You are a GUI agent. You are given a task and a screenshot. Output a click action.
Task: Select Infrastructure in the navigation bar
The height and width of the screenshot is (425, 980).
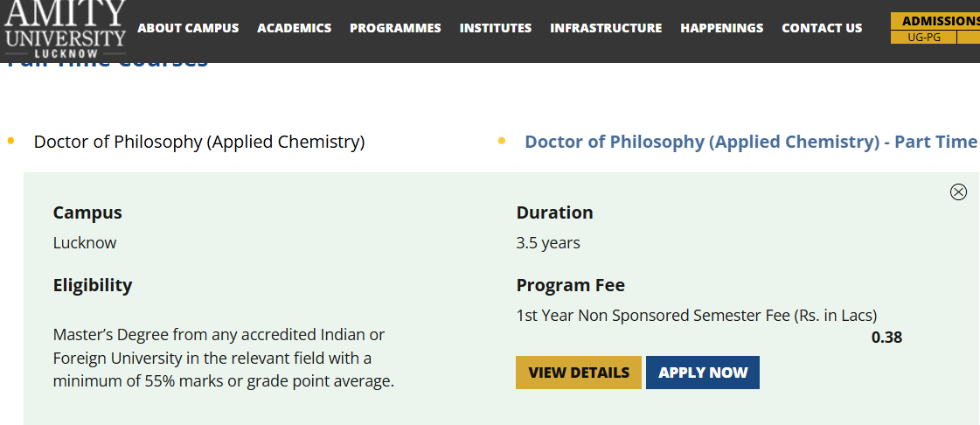606,28
